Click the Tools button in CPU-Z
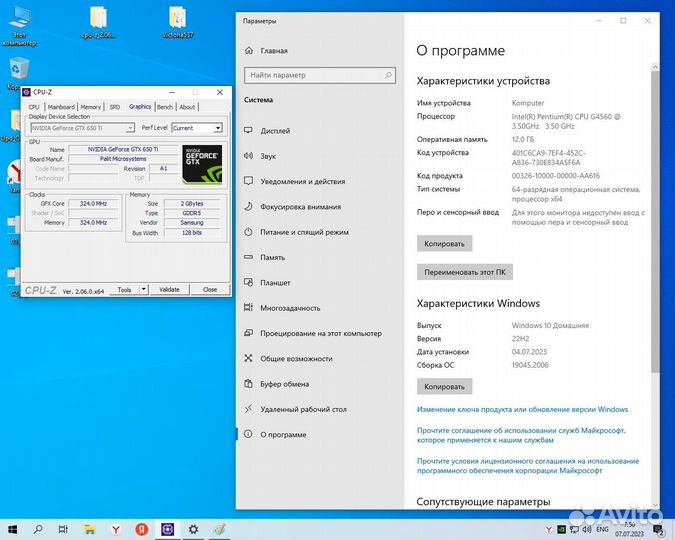Viewport: 675px width, 540px height. [x=124, y=289]
